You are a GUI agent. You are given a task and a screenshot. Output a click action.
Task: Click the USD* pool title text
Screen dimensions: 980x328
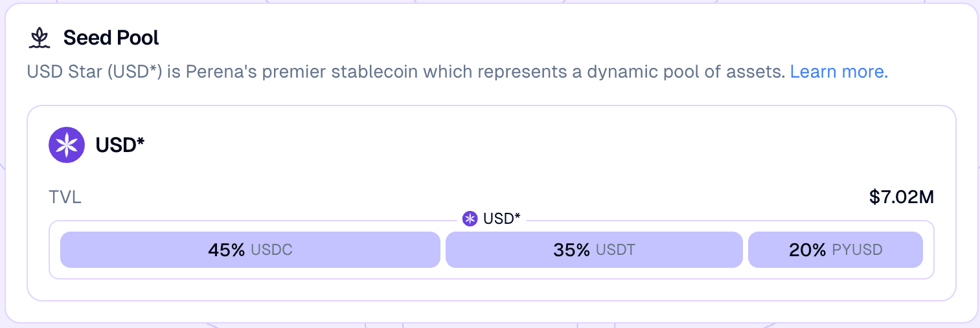[120, 145]
